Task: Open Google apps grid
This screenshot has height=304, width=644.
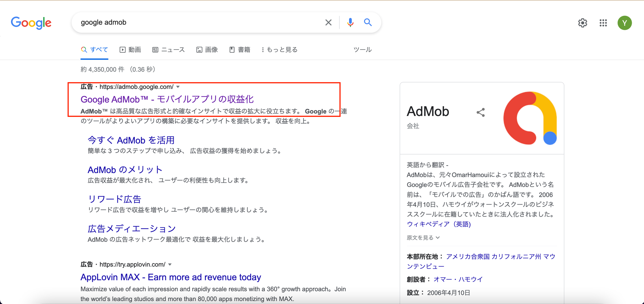Action: 603,23
